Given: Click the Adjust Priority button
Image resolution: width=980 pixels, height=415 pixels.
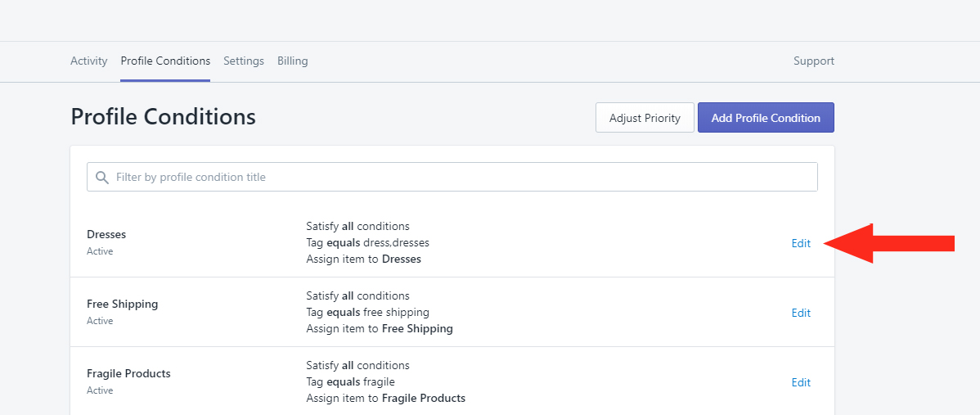Looking at the screenshot, I should (x=645, y=118).
